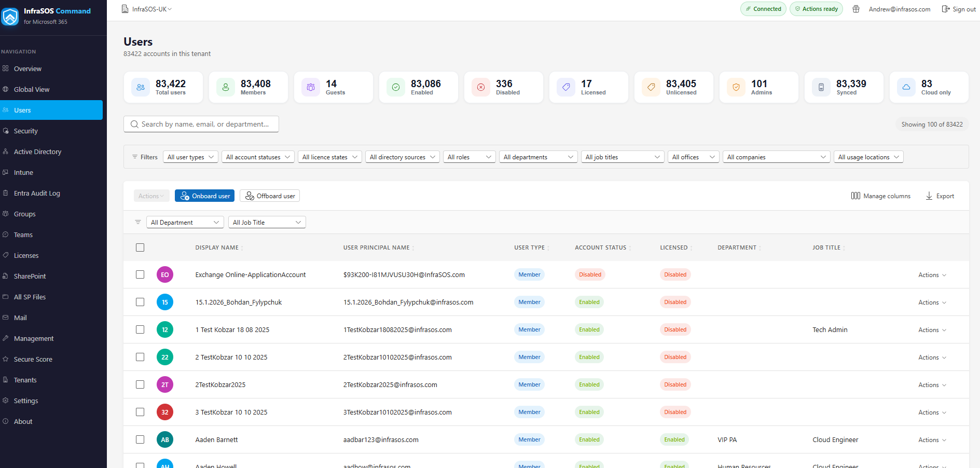
Task: Click the user search input field
Action: (x=201, y=124)
